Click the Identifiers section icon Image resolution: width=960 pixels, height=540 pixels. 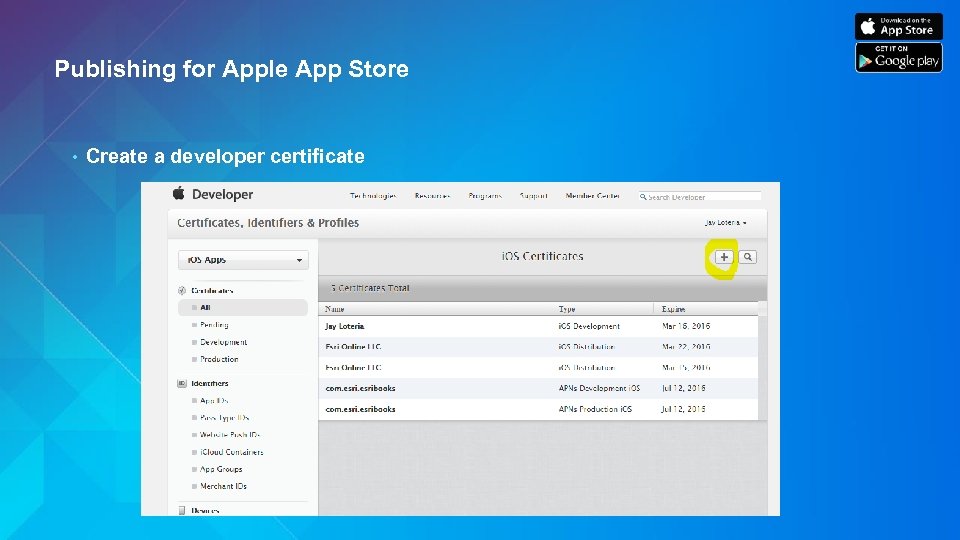coord(182,383)
